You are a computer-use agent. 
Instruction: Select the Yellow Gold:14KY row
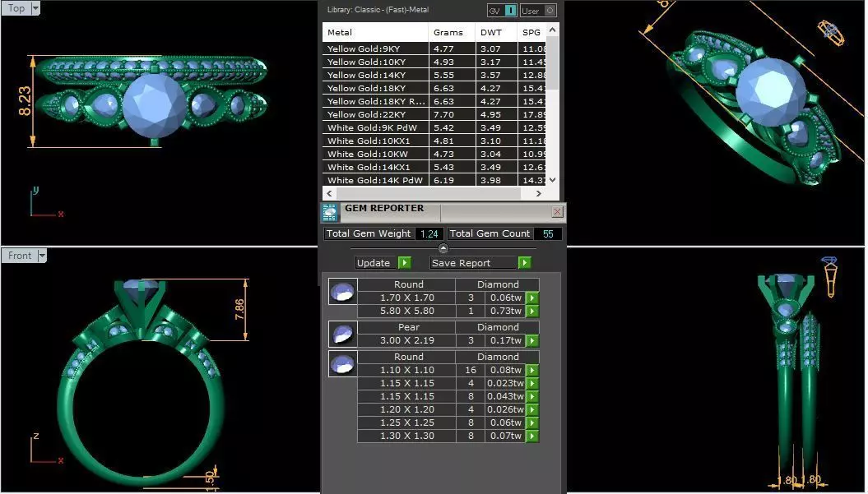tap(434, 76)
